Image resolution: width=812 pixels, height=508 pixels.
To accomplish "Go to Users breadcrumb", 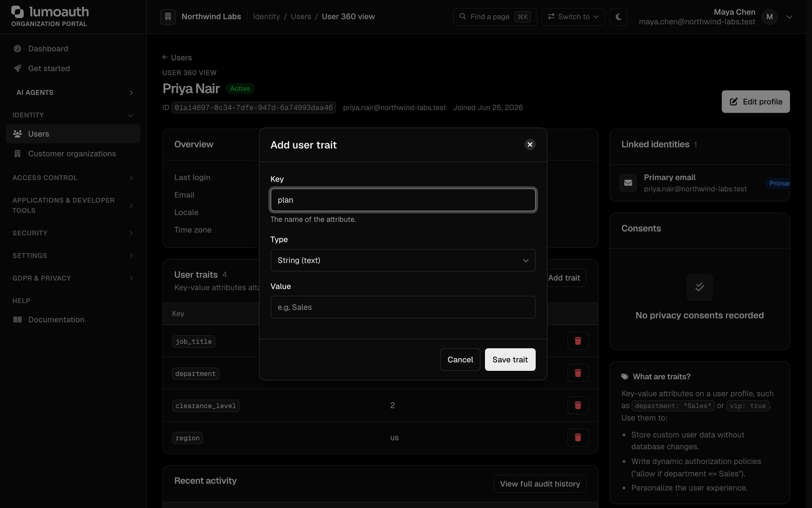I will tap(301, 16).
